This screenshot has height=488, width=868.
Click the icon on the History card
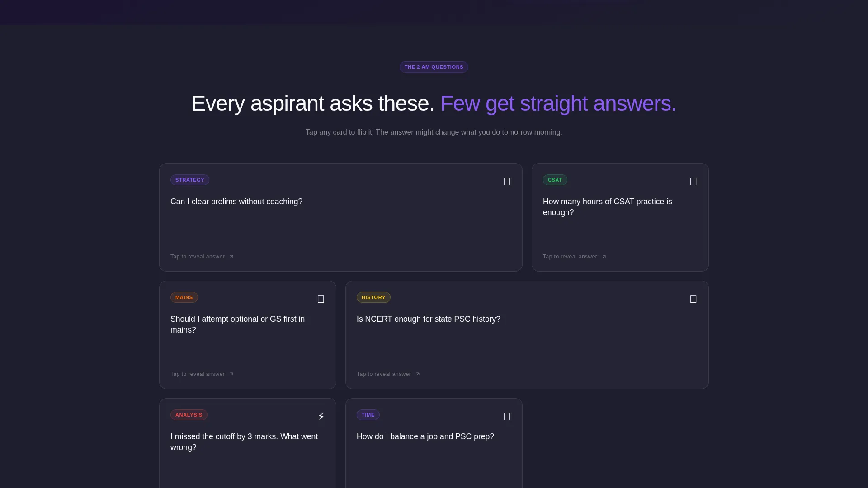pyautogui.click(x=693, y=299)
